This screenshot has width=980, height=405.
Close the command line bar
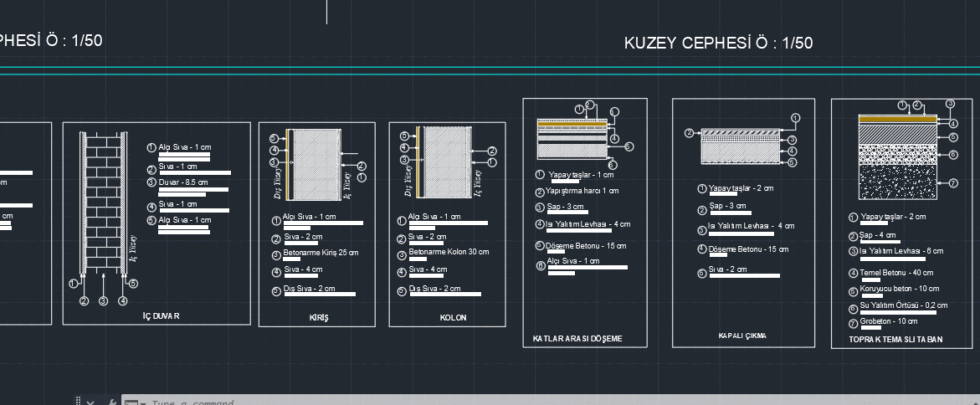pos(90,402)
